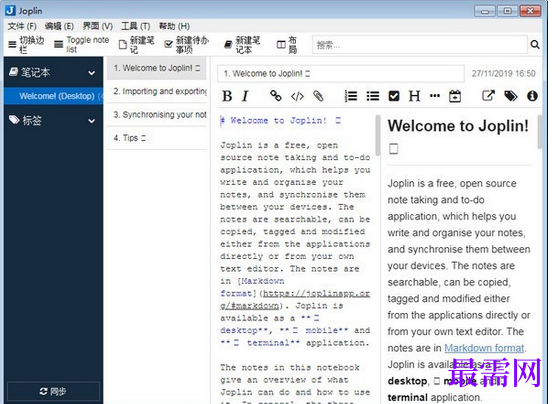Create a new note with 新建笔记
The width and height of the screenshot is (560, 404).
pos(136,45)
